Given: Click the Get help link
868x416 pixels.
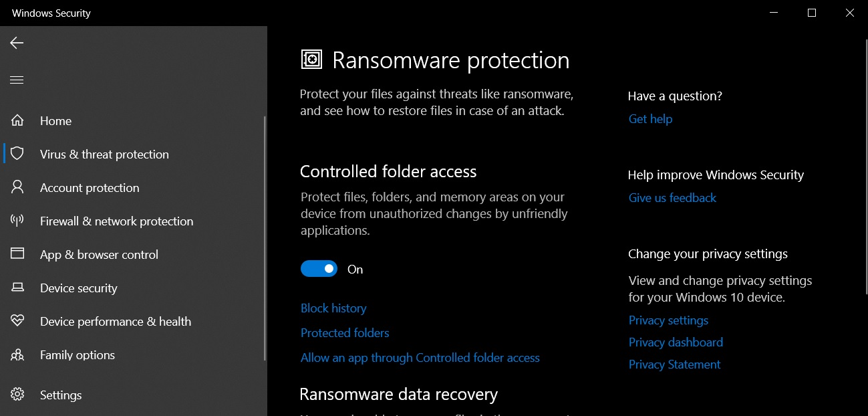Looking at the screenshot, I should tap(650, 119).
